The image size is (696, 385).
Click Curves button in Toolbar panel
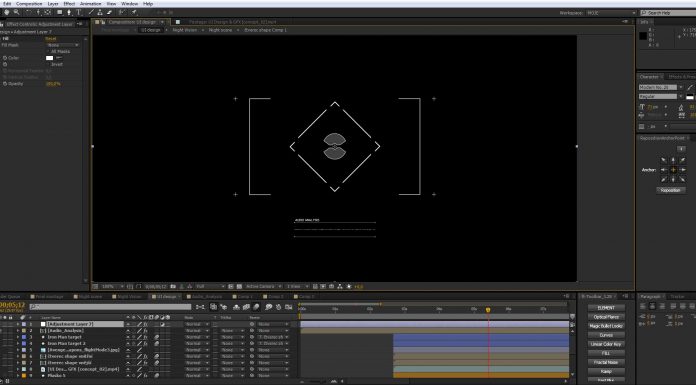(x=606, y=335)
